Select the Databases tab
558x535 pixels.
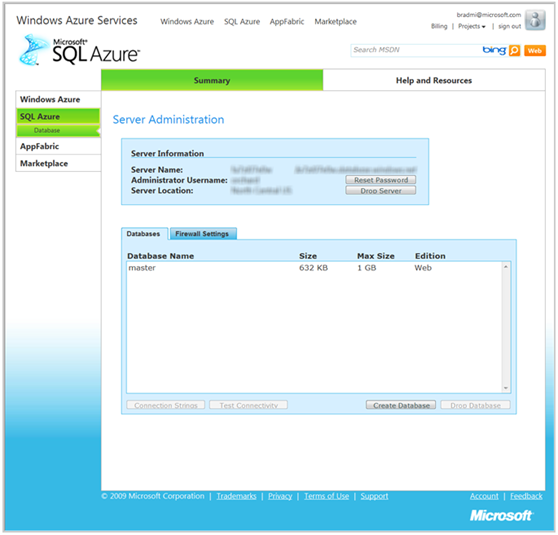[x=144, y=234]
